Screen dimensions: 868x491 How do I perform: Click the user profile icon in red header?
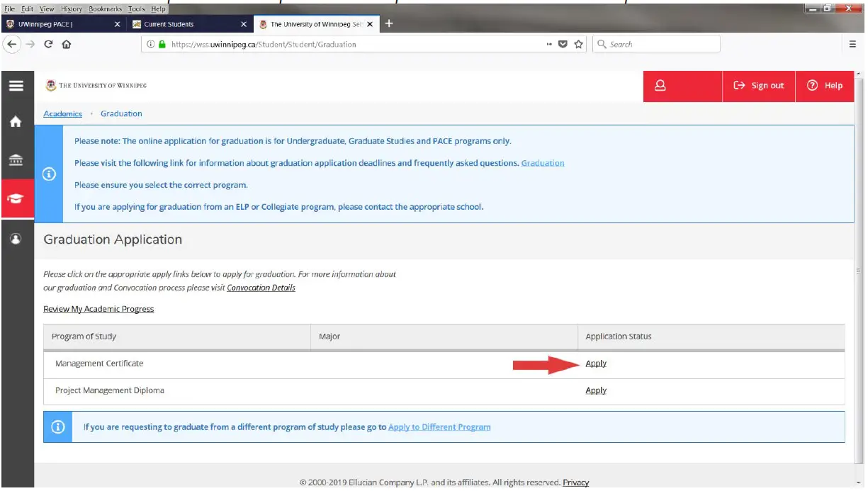pos(660,86)
